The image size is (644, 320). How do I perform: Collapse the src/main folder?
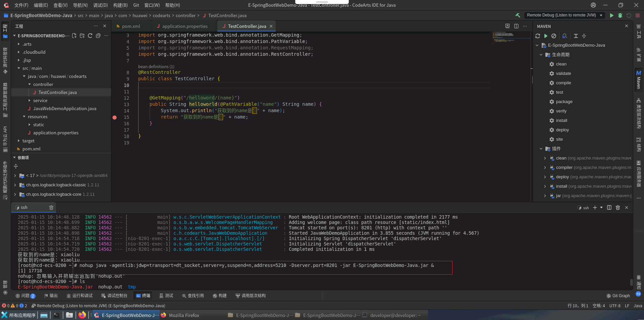click(x=19, y=68)
